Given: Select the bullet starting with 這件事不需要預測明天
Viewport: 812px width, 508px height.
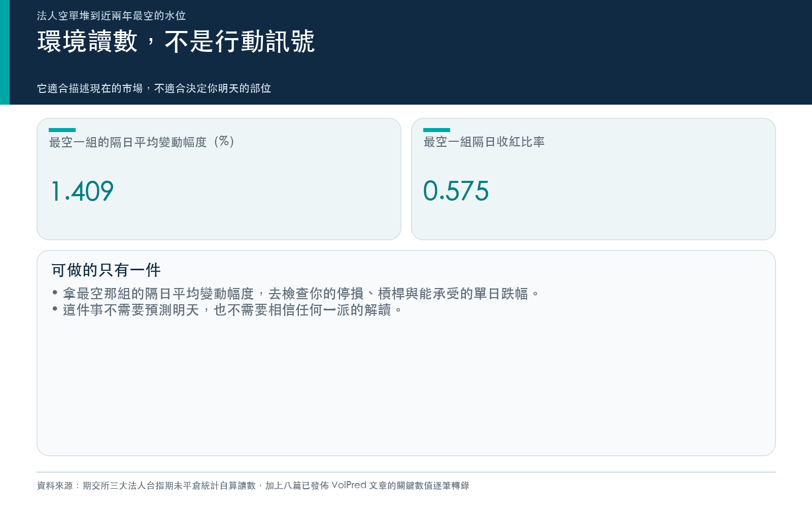Looking at the screenshot, I should 227,310.
